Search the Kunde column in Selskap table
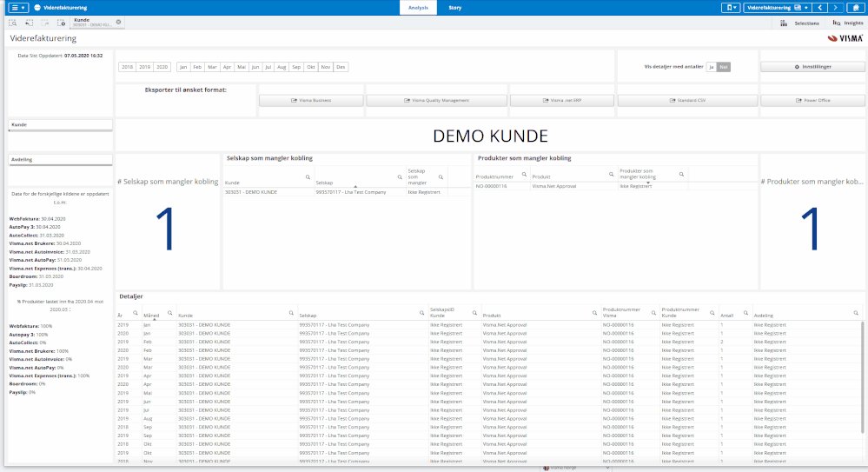The height and width of the screenshot is (472, 868). tap(308, 177)
